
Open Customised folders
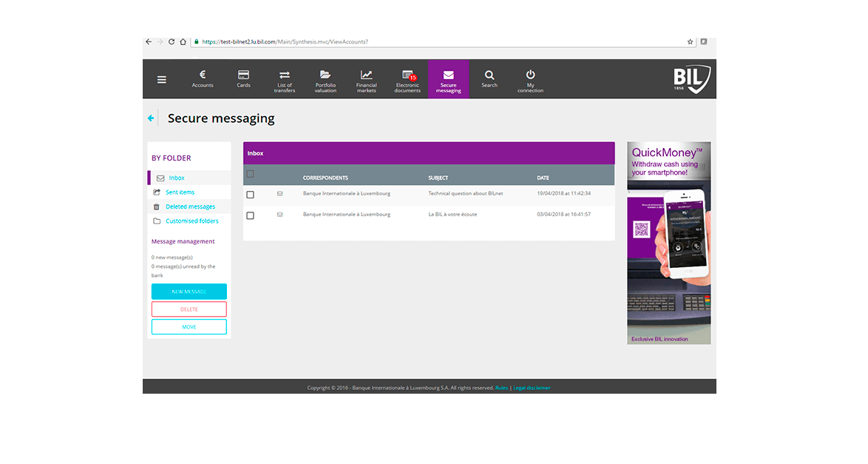[192, 221]
